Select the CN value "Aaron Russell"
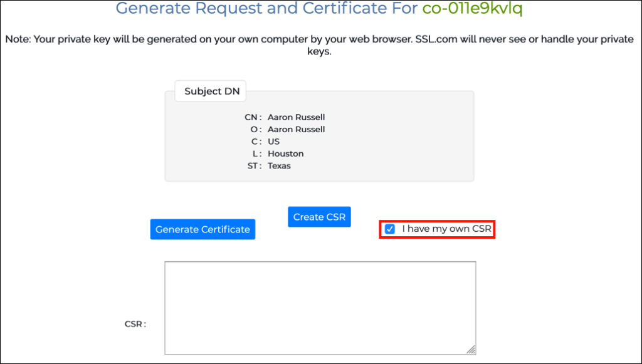 [296, 117]
